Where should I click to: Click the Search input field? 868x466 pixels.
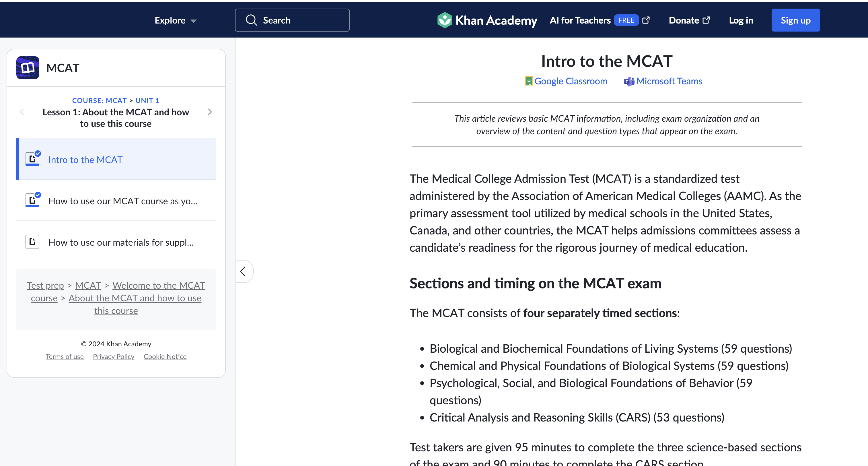(x=303, y=20)
